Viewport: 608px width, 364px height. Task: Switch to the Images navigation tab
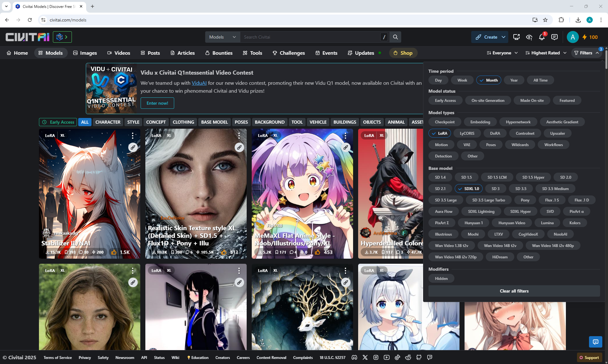point(85,53)
